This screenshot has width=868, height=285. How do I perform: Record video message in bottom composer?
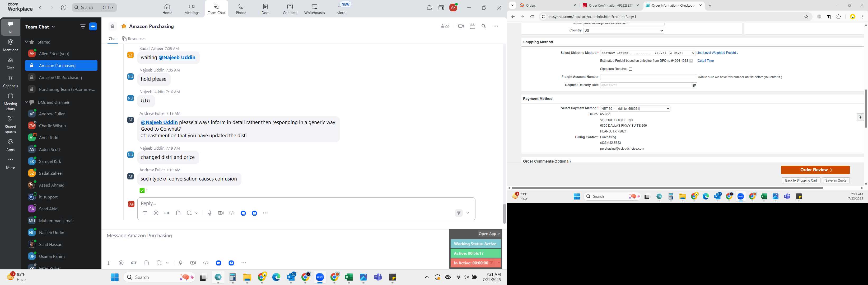(193, 263)
